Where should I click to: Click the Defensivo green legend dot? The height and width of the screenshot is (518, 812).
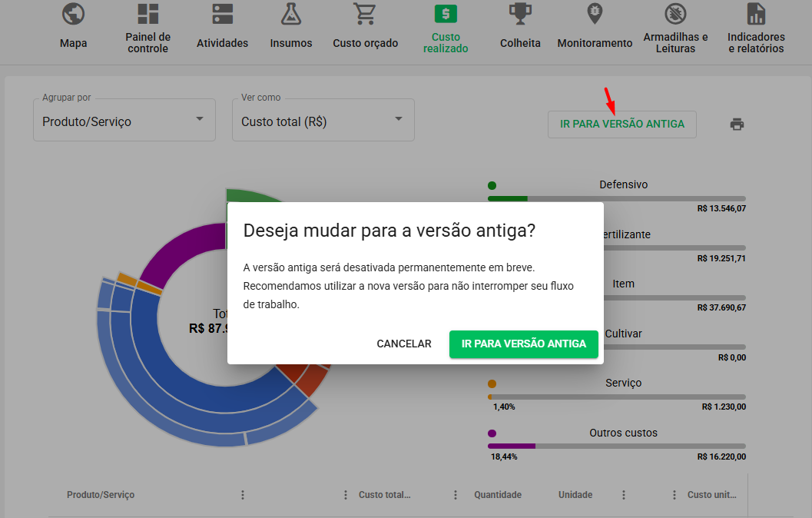point(492,185)
